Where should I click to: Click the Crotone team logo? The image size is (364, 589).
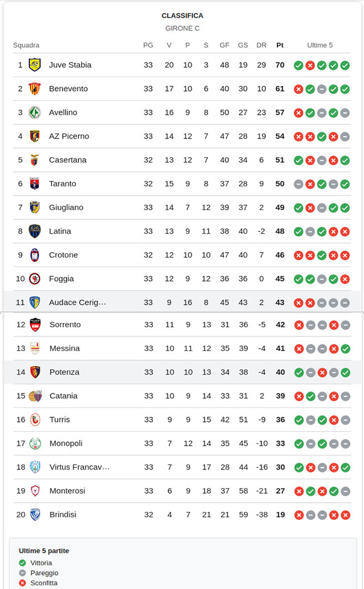[35, 255]
